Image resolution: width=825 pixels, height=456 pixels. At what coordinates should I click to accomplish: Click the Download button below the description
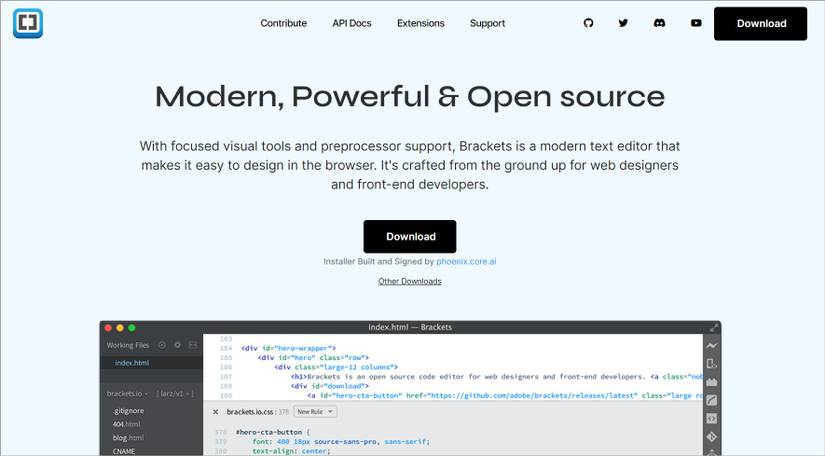pos(410,237)
